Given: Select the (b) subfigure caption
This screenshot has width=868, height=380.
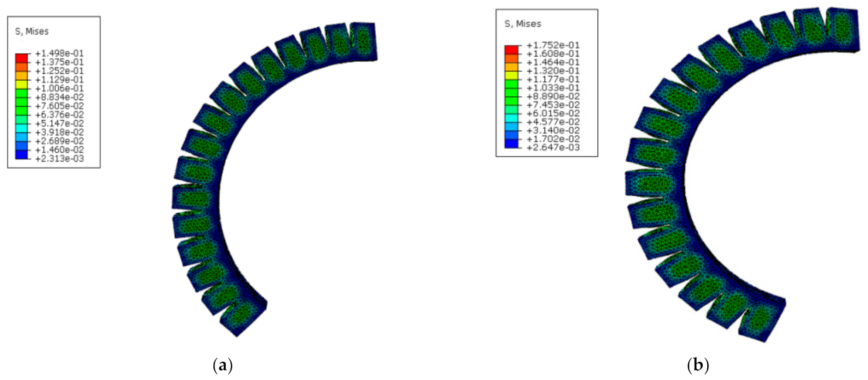Looking at the screenshot, I should (x=698, y=365).
